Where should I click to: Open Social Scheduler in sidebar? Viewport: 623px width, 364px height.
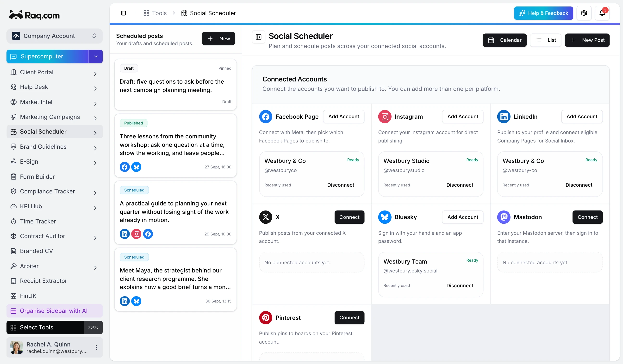pos(54,132)
